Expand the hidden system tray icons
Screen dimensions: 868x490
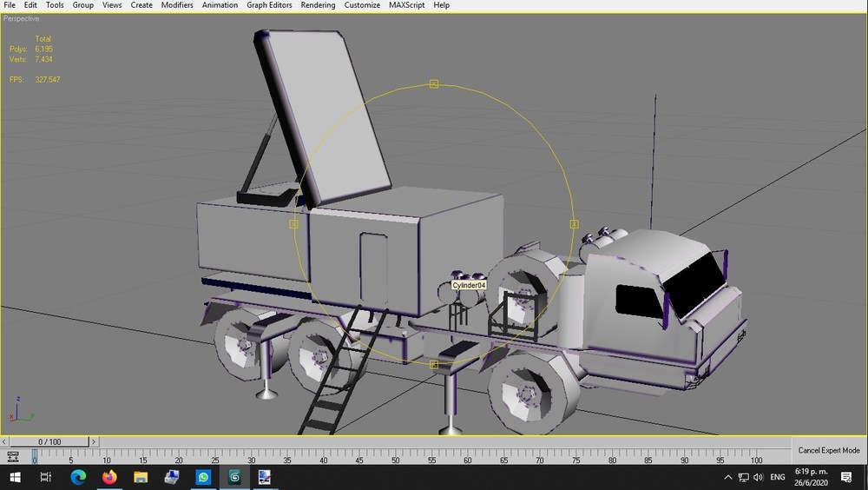728,477
